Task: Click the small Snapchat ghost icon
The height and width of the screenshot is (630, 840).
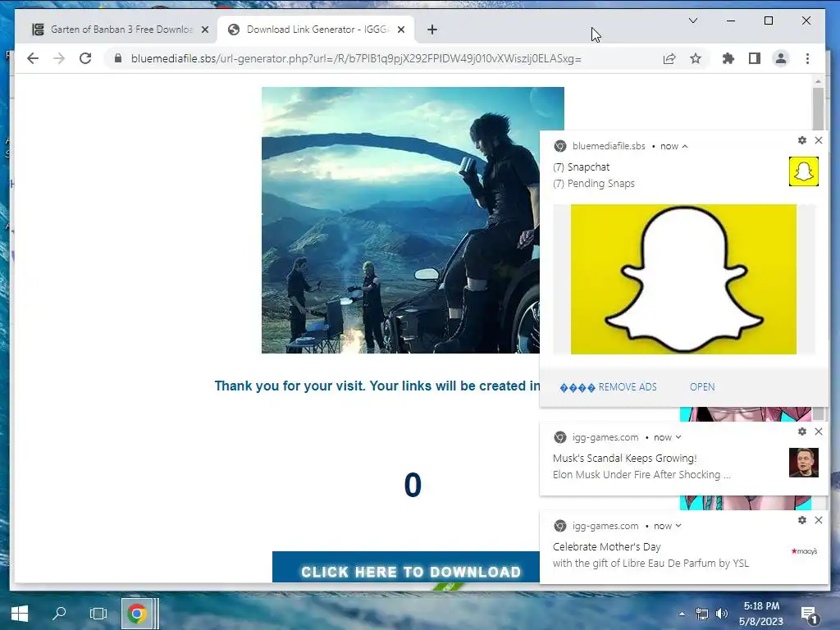Action: (804, 171)
